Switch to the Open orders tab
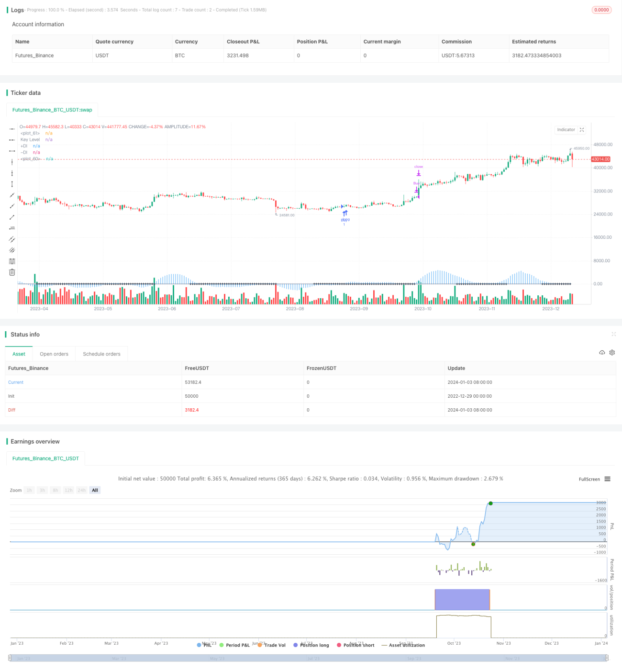The image size is (622, 672). point(54,354)
